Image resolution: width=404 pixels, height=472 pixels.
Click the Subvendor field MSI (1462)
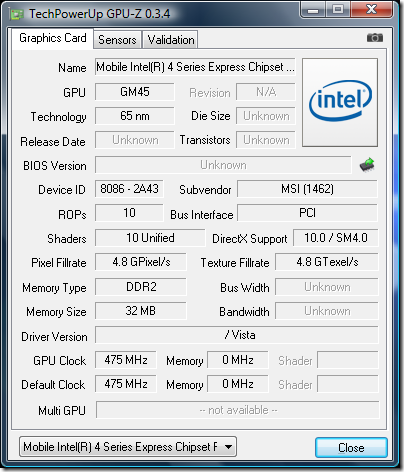click(307, 189)
